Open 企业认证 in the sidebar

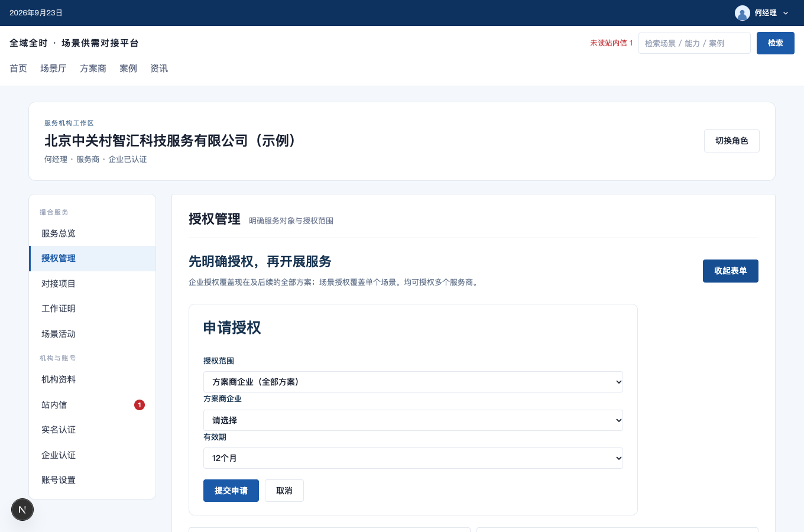[x=93, y=455]
